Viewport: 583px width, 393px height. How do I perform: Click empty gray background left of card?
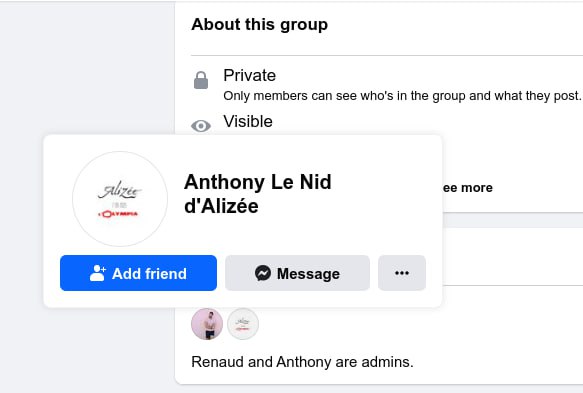point(86,67)
